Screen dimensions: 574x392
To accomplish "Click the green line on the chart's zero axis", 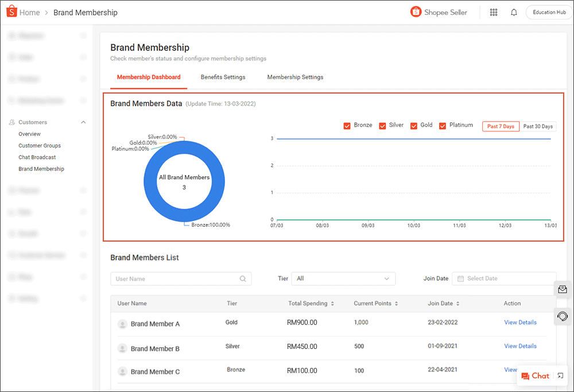I will tap(414, 220).
